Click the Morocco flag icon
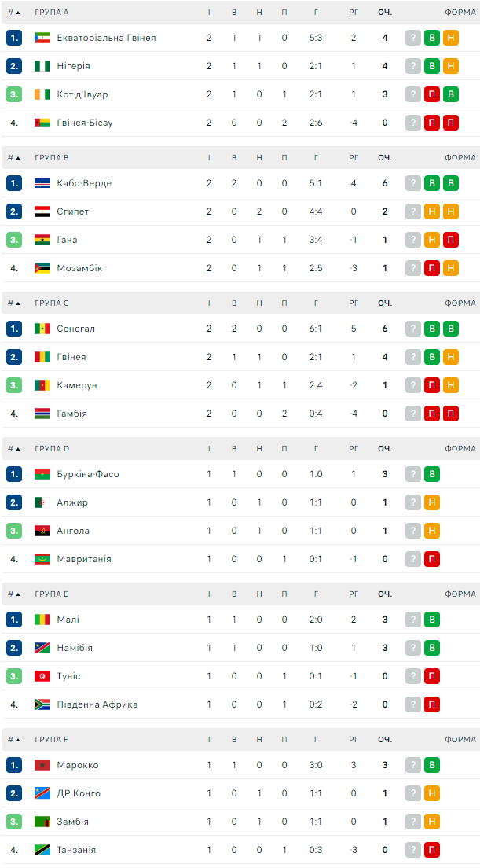The height and width of the screenshot is (868, 480). (42, 765)
